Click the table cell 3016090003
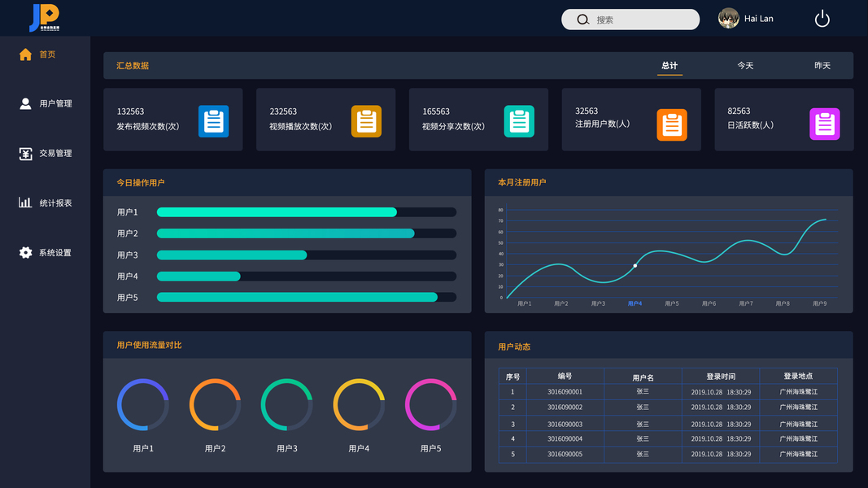The height and width of the screenshot is (488, 868). coord(565,425)
